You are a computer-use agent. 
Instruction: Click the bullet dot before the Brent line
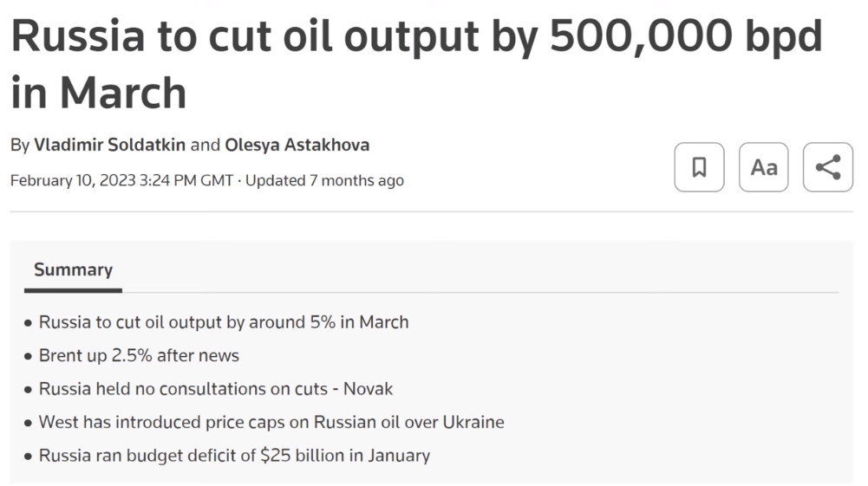(29, 357)
